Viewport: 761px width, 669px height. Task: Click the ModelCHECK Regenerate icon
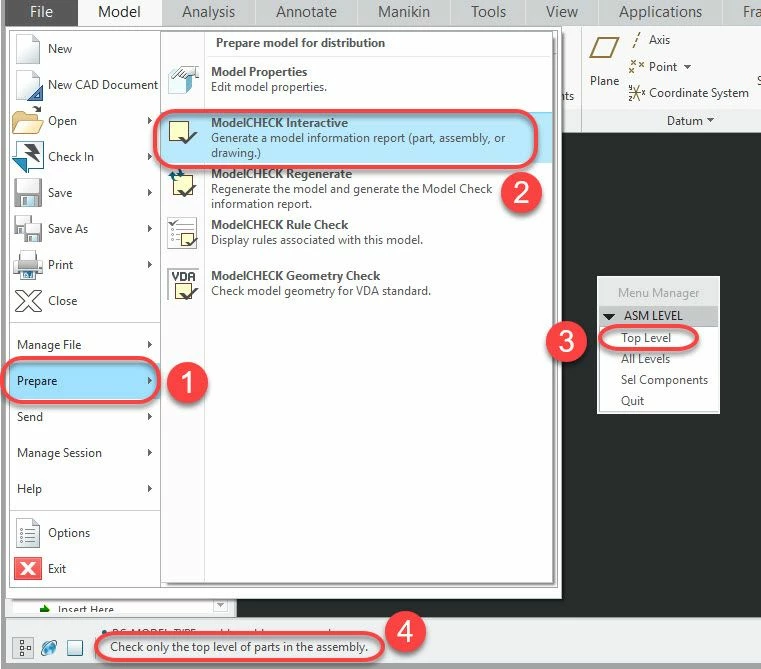[x=182, y=183]
